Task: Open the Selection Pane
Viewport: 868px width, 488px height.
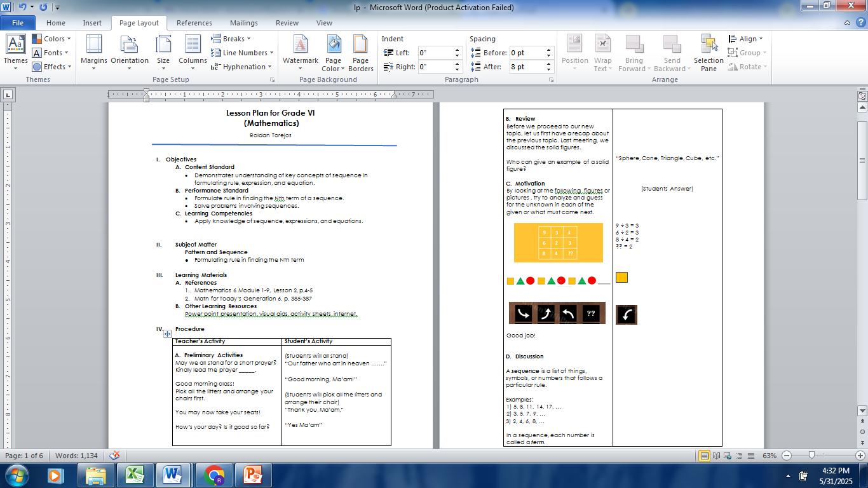Action: pos(709,53)
